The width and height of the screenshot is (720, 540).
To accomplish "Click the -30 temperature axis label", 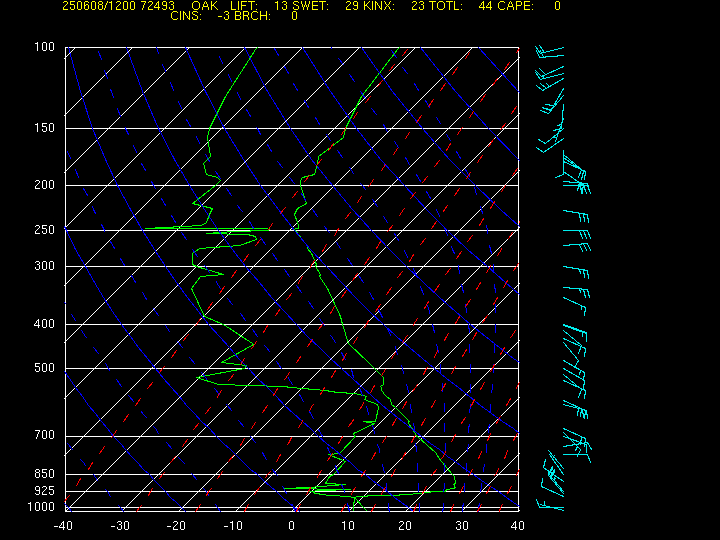I will (x=120, y=526).
